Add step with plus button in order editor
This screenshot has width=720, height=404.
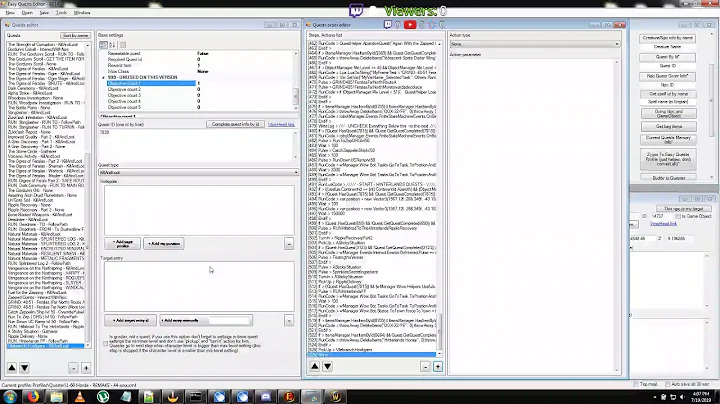tap(438, 366)
